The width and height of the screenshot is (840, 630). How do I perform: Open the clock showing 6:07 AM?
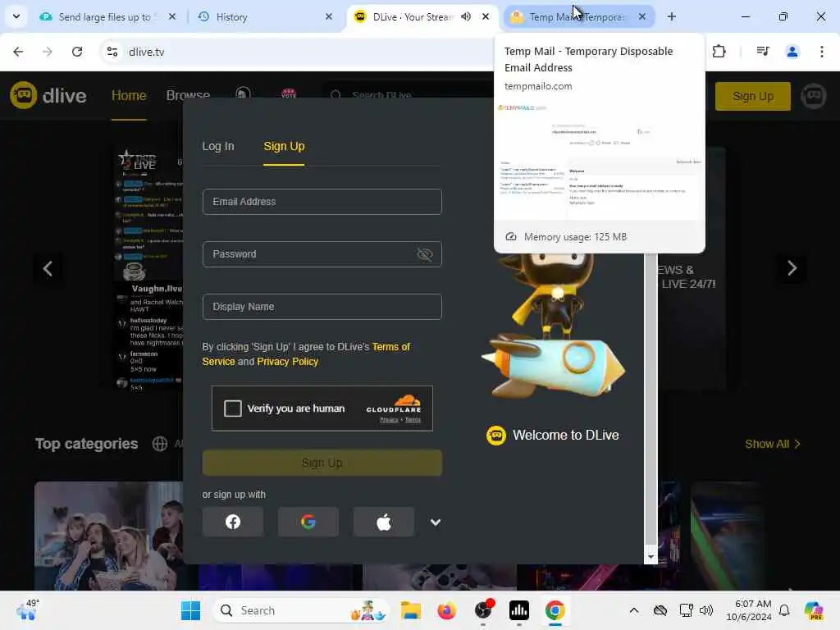click(x=749, y=610)
